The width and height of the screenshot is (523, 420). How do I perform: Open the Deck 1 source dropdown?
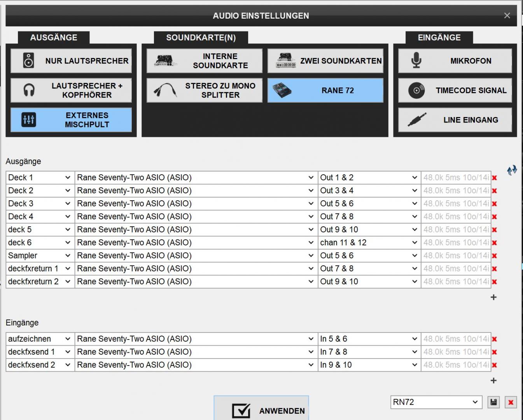click(40, 178)
